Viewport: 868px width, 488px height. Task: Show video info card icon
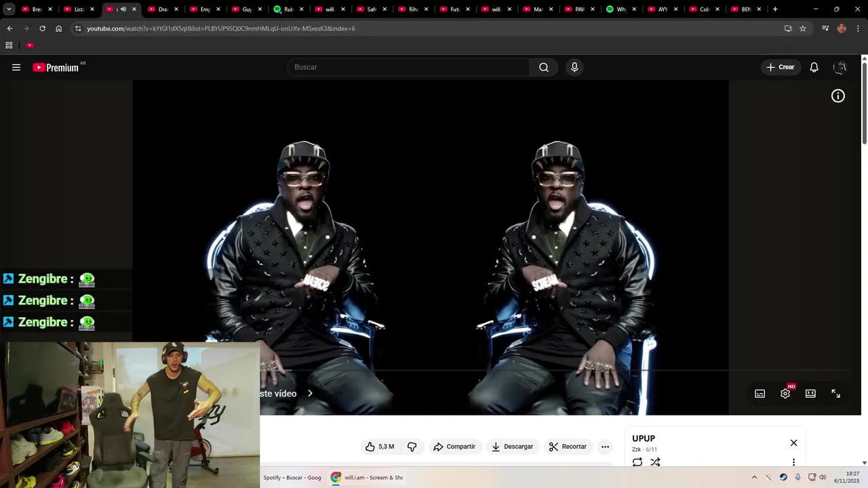838,96
